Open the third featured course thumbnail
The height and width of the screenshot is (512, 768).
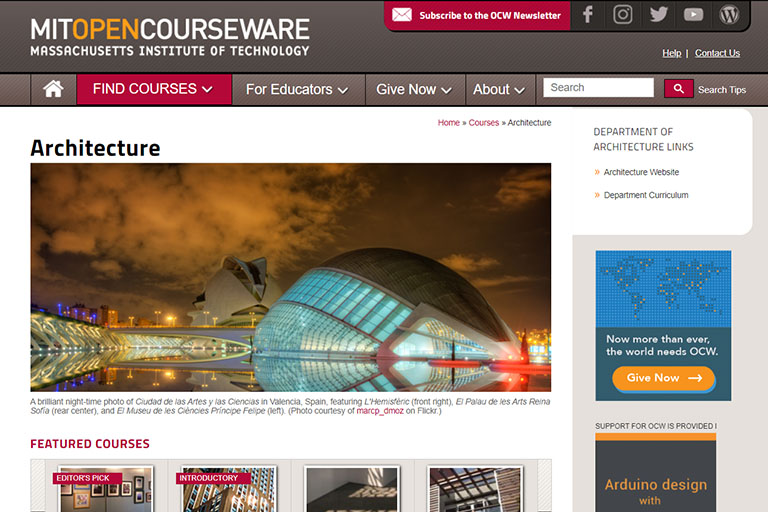point(352,489)
